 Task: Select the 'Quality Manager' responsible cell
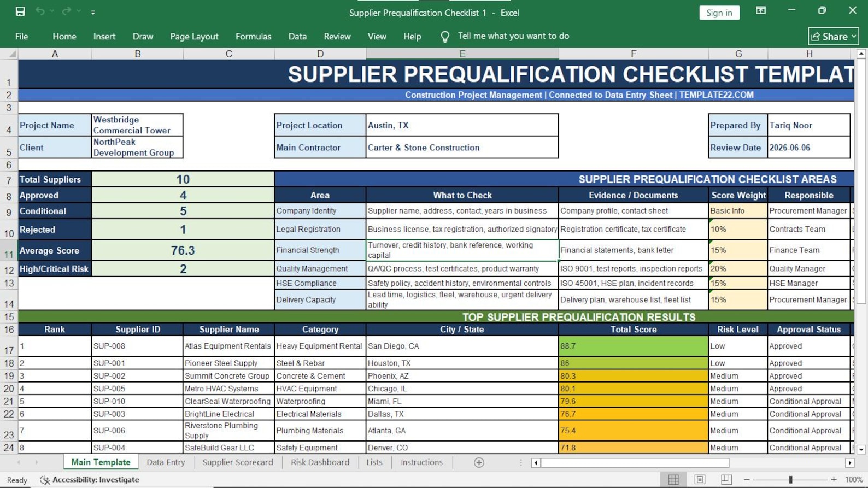809,269
